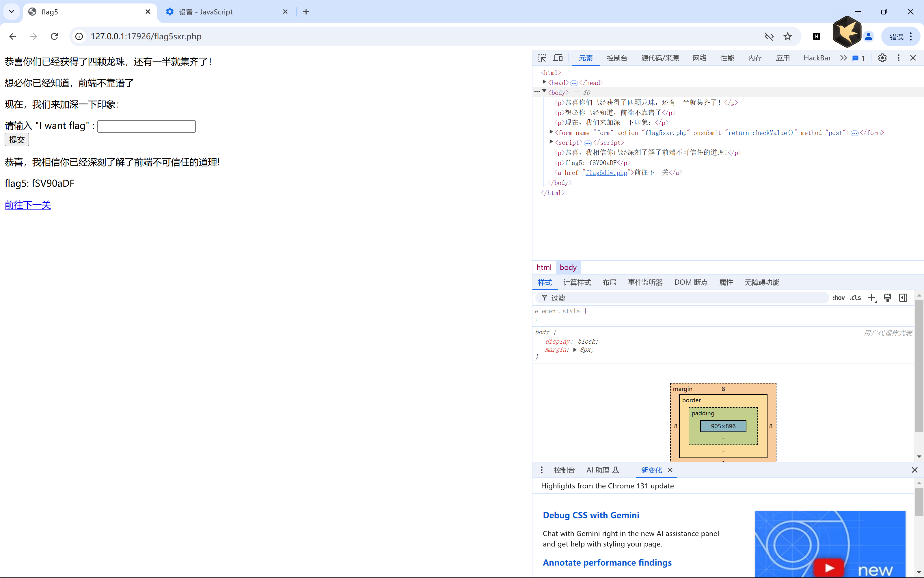This screenshot has width=924, height=578.
Task: Switch to the Memory tab
Action: click(755, 58)
